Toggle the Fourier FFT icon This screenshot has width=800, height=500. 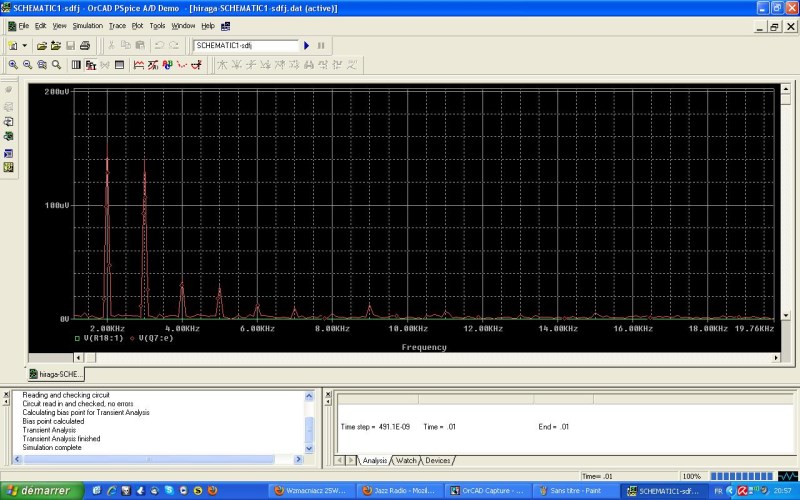pos(91,65)
